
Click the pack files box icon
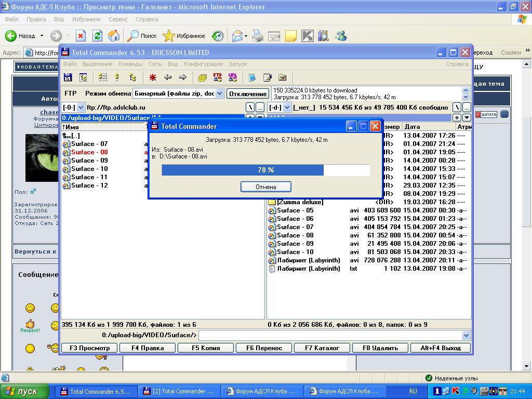(203, 77)
